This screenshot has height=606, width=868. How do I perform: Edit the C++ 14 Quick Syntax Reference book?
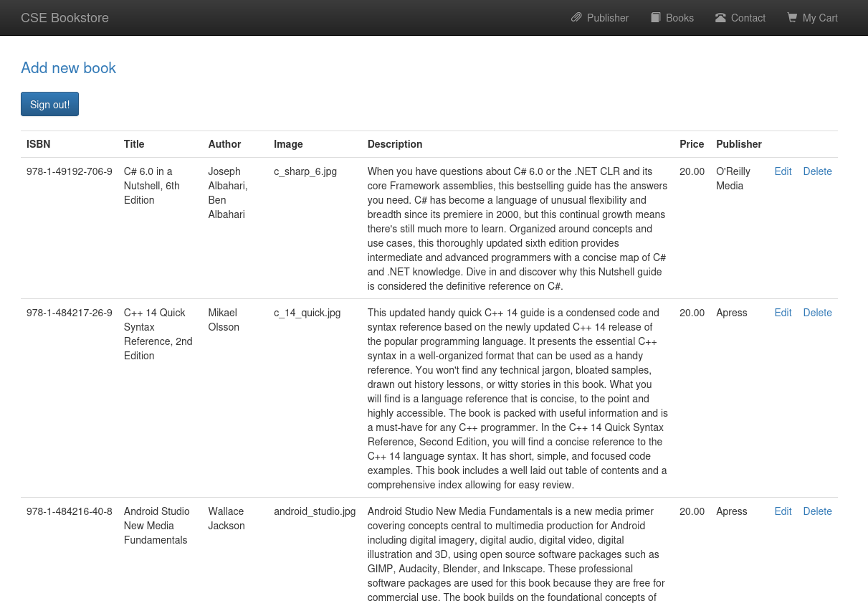coord(783,313)
